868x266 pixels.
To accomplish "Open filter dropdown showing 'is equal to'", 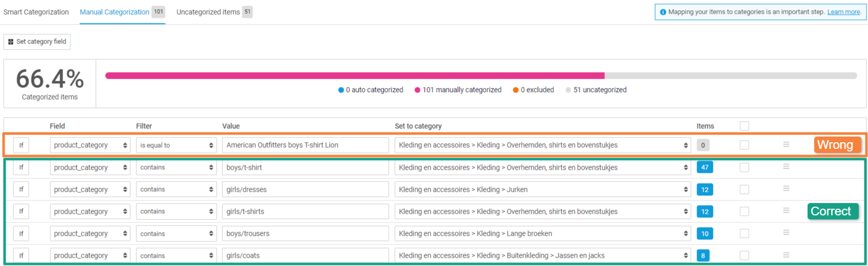I will click(176, 145).
